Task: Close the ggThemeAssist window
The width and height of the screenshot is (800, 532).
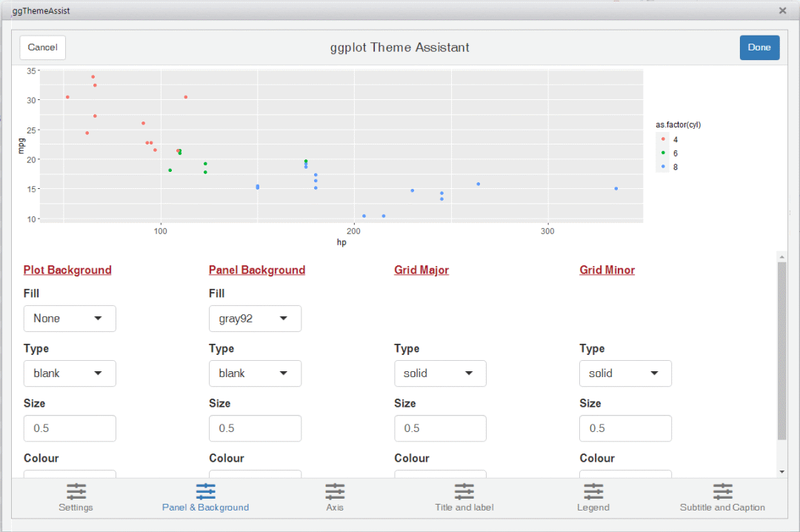Action: 782,11
